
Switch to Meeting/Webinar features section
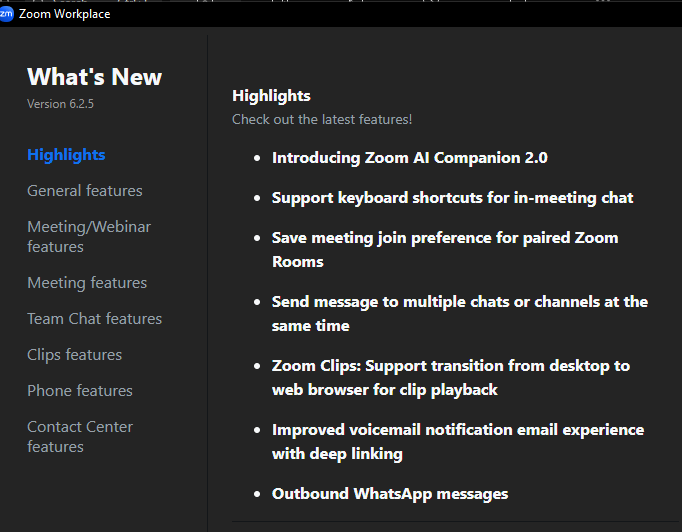89,237
